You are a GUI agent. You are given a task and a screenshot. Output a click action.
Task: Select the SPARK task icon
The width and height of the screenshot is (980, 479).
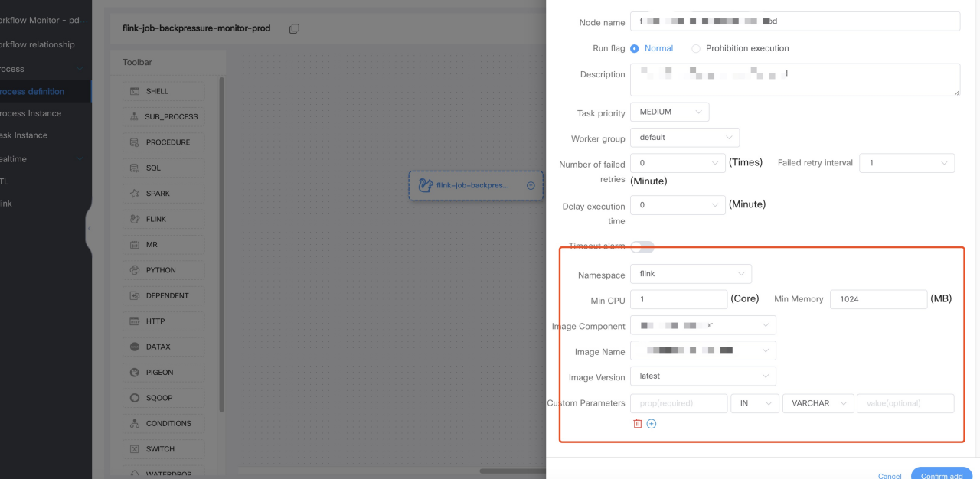(134, 194)
